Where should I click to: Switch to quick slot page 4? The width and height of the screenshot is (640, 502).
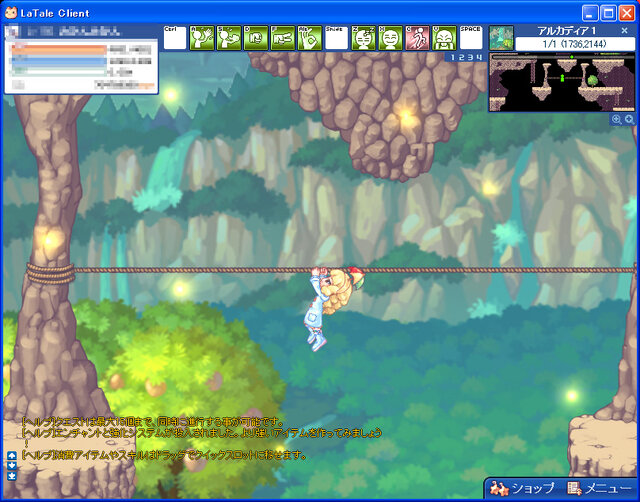click(x=479, y=58)
